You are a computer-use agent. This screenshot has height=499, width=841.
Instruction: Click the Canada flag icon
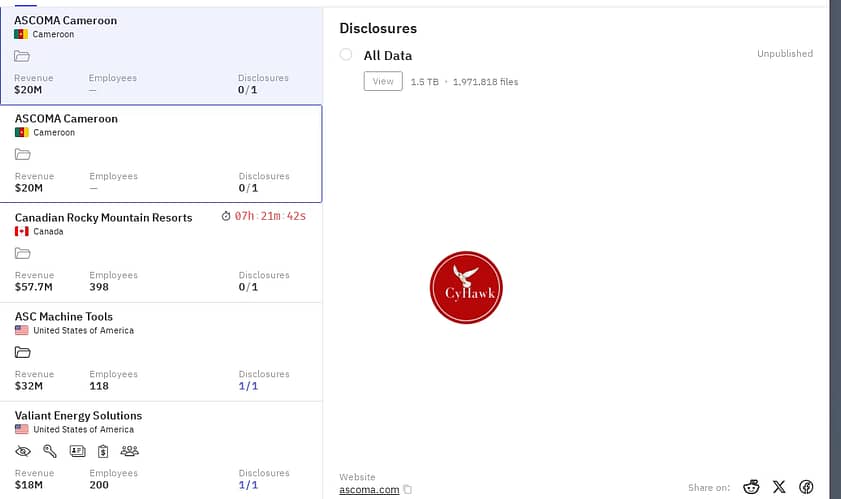pos(21,231)
